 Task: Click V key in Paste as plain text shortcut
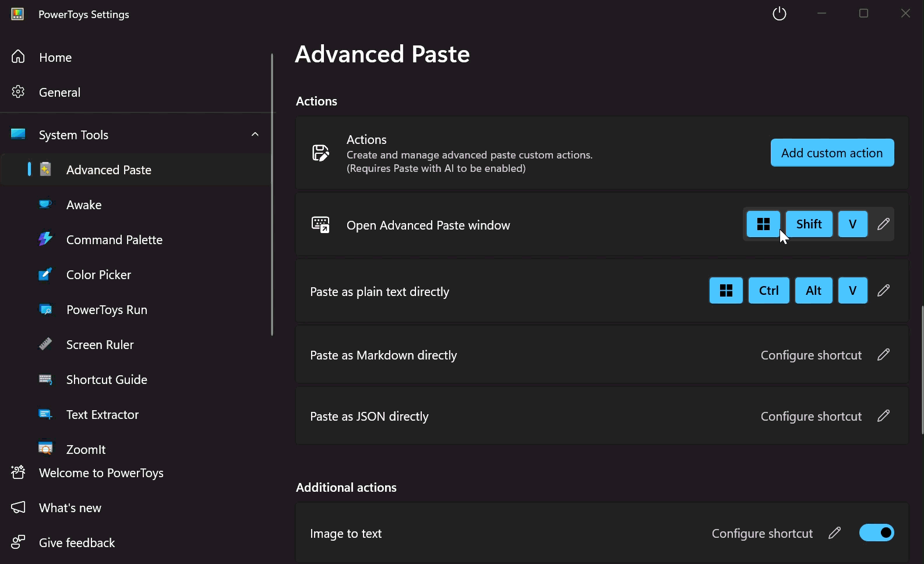click(x=853, y=290)
